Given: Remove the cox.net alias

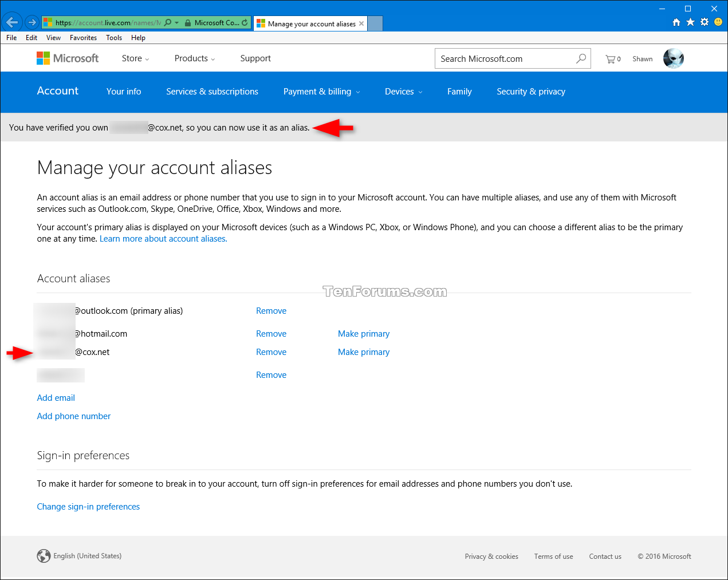Looking at the screenshot, I should pos(271,352).
